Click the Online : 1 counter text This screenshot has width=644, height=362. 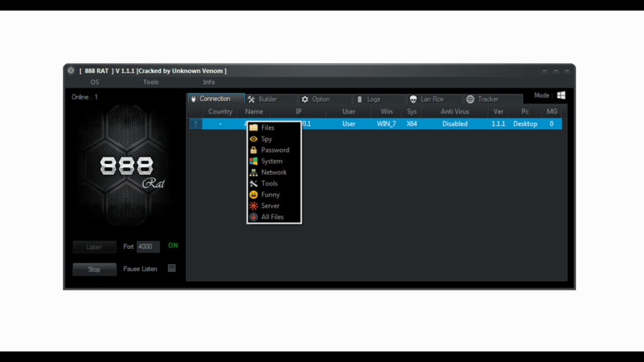[x=85, y=97]
